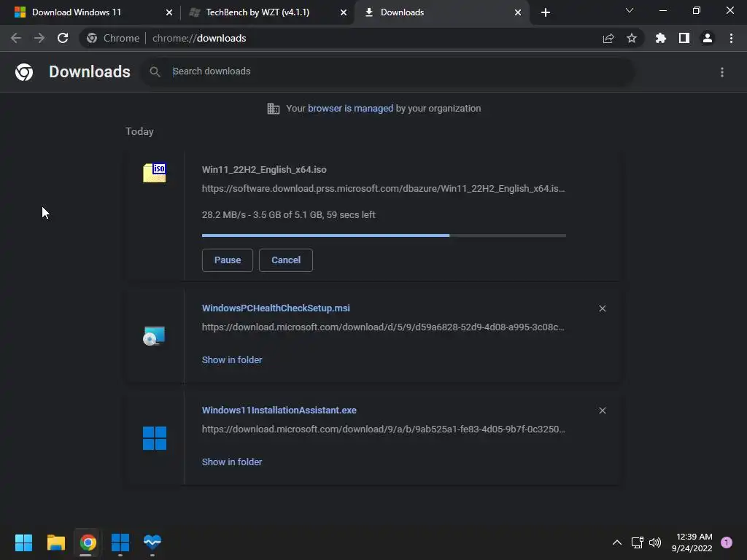Click the Installation Assistant Windows logo icon
747x560 pixels.
155,438
